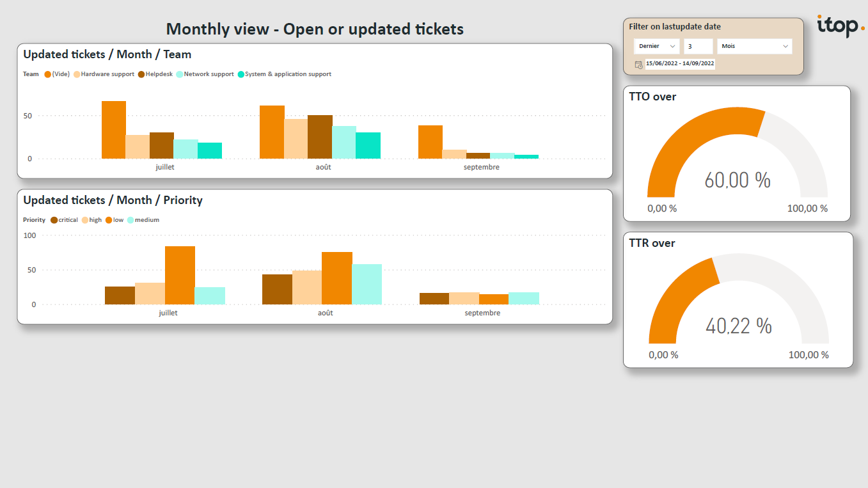Expand the Mois time unit dropdown
The height and width of the screenshot is (488, 868).
754,46
